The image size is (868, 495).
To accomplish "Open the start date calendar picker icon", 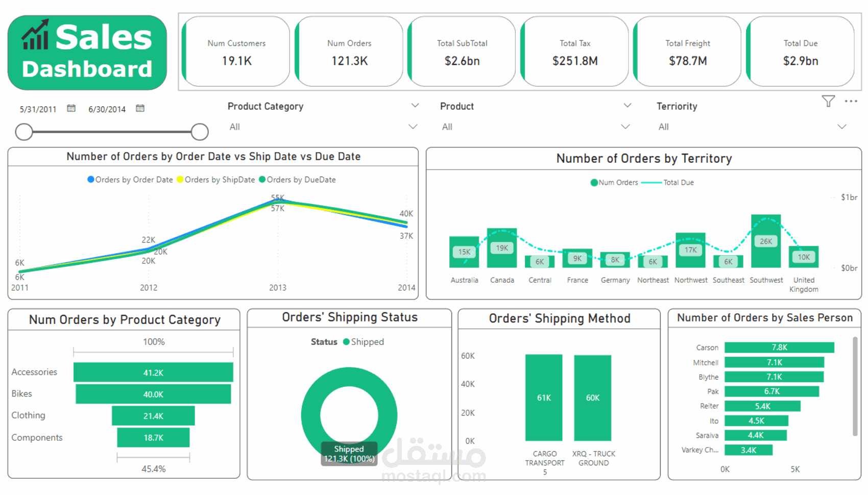I will pos(71,108).
